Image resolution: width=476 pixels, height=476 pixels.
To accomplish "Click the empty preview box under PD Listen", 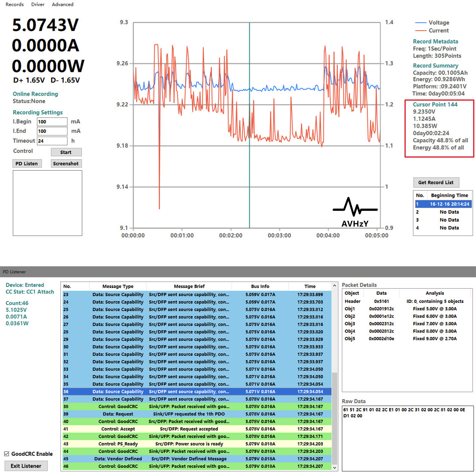I will click(x=47, y=203).
